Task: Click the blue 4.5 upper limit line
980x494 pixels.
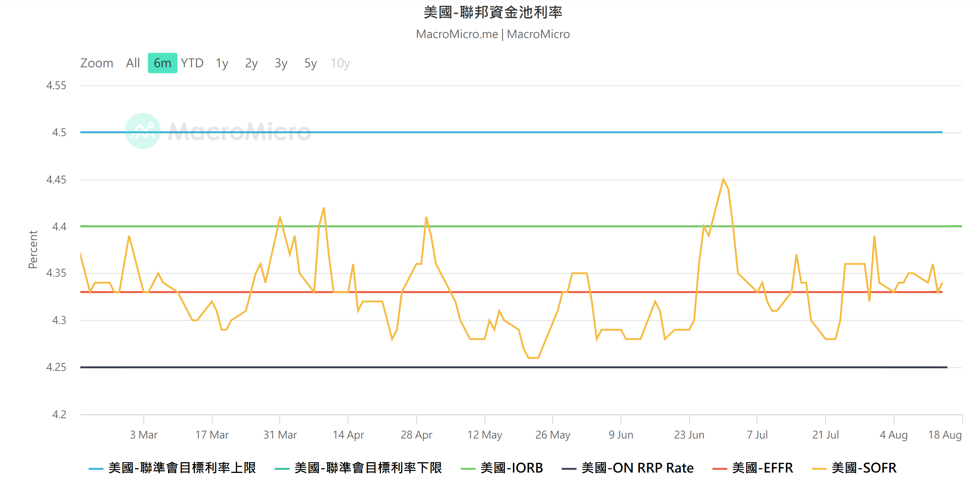Action: 511,132
